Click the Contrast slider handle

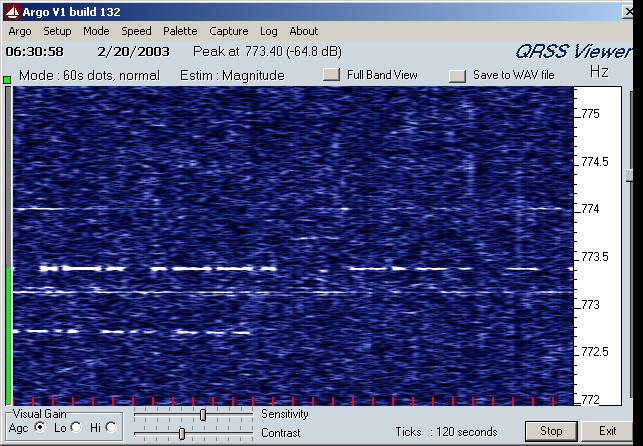click(x=181, y=433)
